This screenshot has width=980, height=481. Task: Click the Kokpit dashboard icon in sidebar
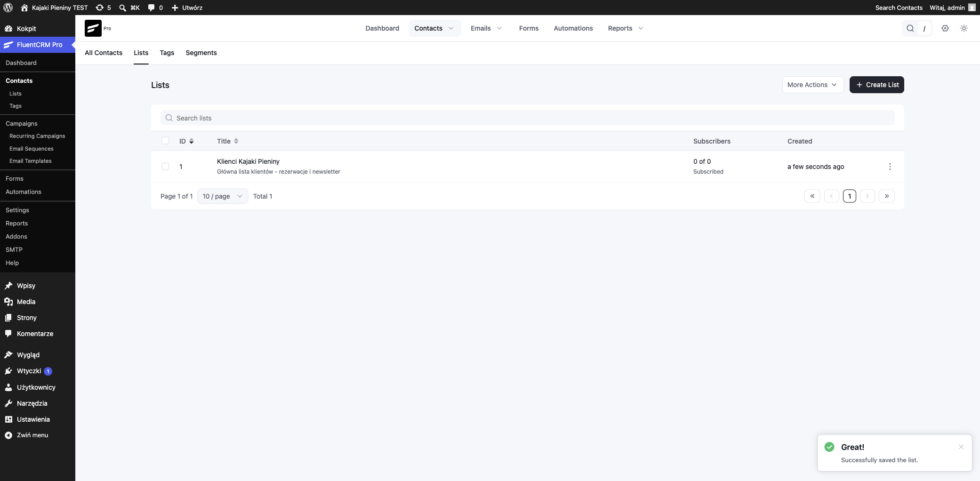[8, 29]
